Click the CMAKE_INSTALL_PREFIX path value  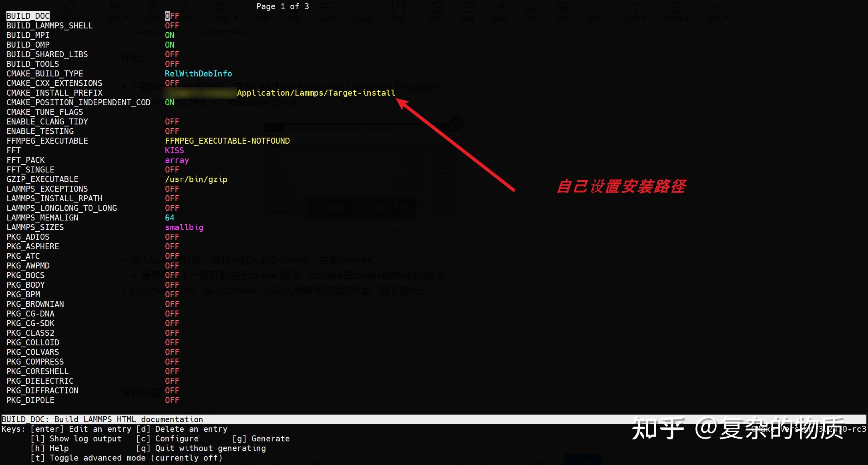point(316,93)
